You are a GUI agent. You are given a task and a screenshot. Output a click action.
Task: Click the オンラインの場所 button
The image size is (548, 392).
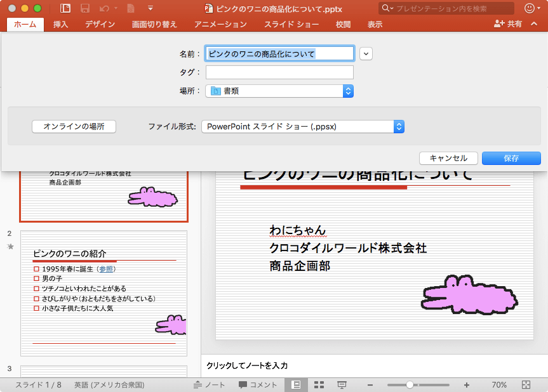point(74,126)
